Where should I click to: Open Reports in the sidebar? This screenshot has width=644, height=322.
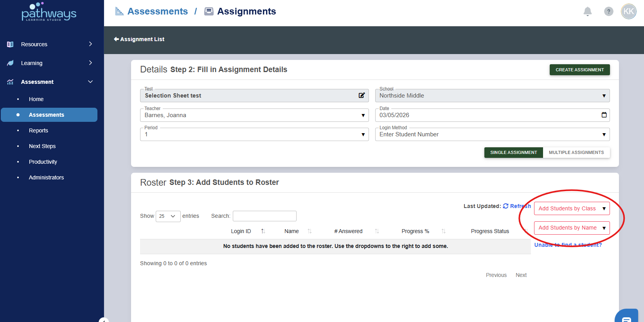pos(38,130)
